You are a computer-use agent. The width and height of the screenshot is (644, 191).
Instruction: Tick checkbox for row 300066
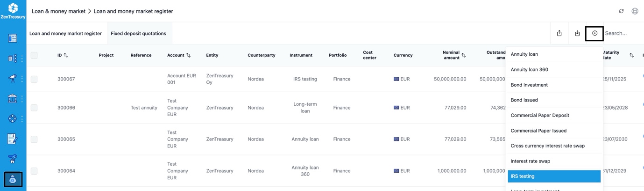[34, 108]
